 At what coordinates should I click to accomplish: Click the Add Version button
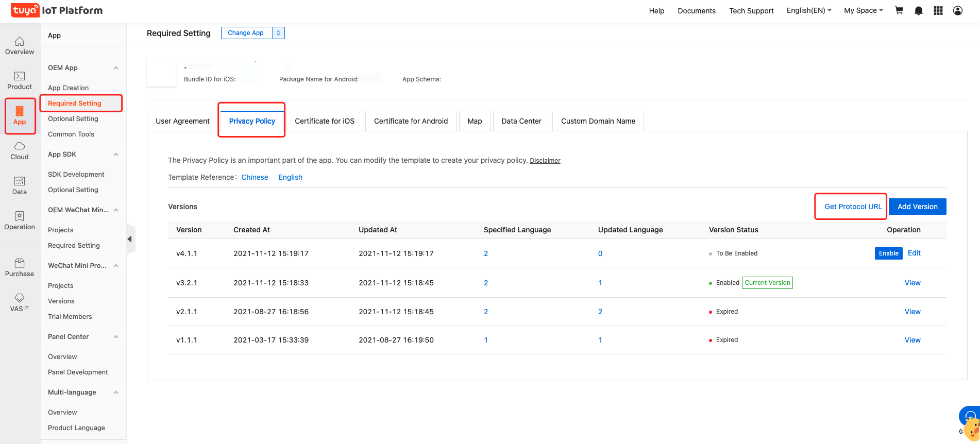point(917,207)
